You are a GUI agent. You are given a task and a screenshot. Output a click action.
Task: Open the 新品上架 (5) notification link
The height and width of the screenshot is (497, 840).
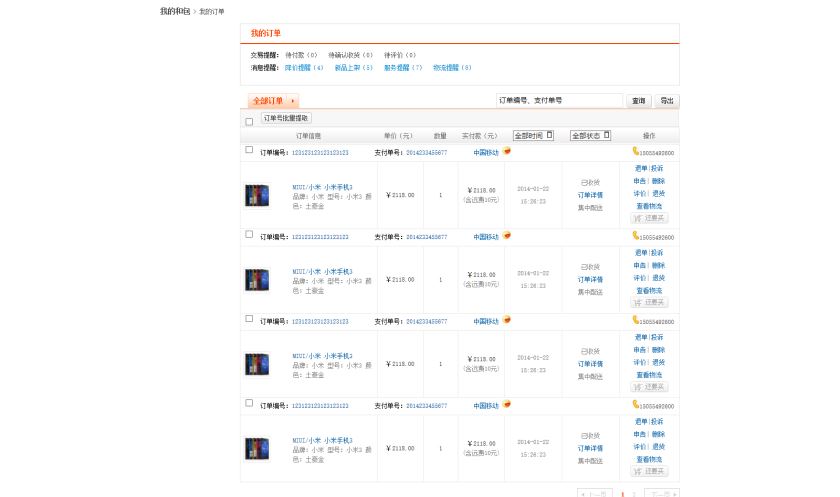pyautogui.click(x=354, y=67)
